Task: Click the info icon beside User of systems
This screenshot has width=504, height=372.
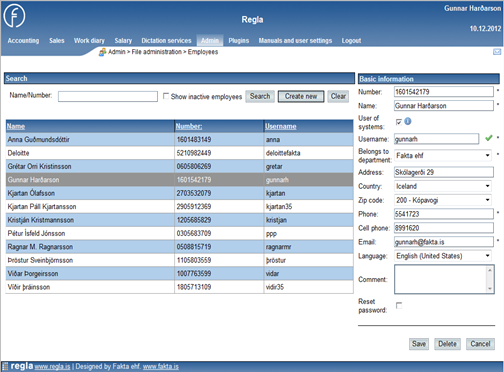Action: (408, 121)
